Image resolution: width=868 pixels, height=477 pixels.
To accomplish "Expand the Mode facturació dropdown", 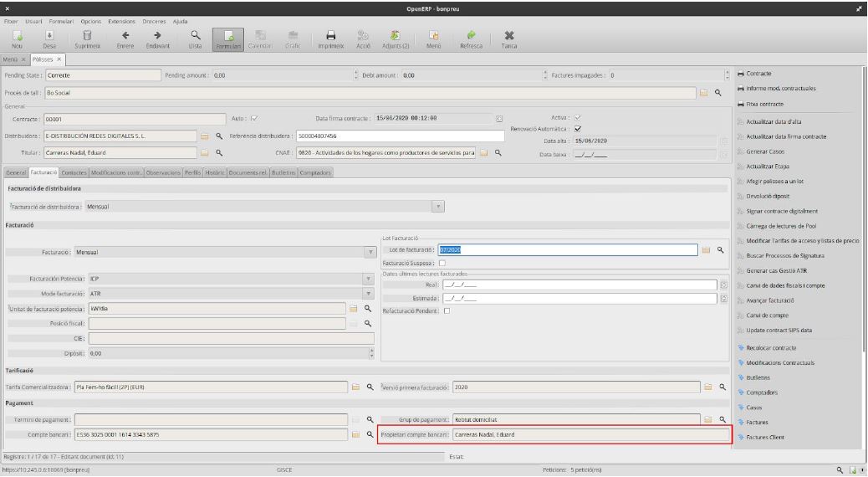I will (368, 294).
